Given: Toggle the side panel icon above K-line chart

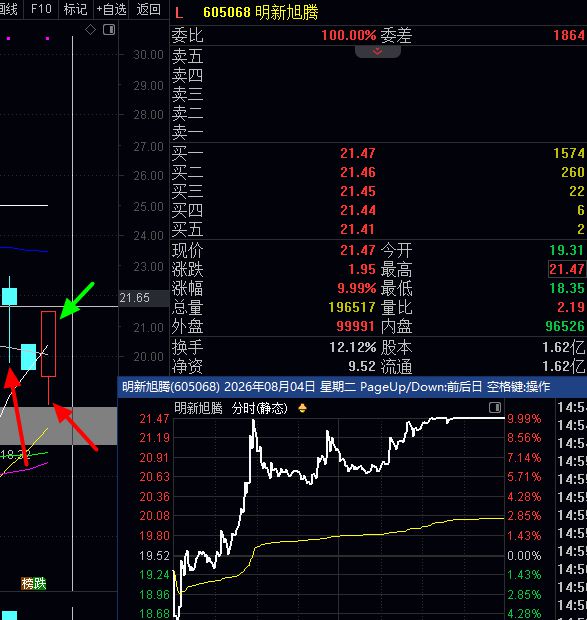Looking at the screenshot, I should tap(109, 29).
